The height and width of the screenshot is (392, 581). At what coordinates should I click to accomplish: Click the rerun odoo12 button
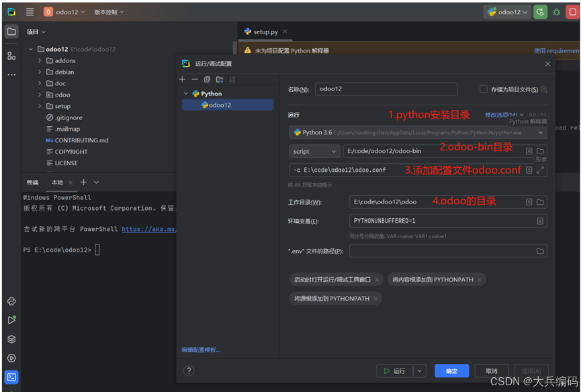(x=540, y=12)
